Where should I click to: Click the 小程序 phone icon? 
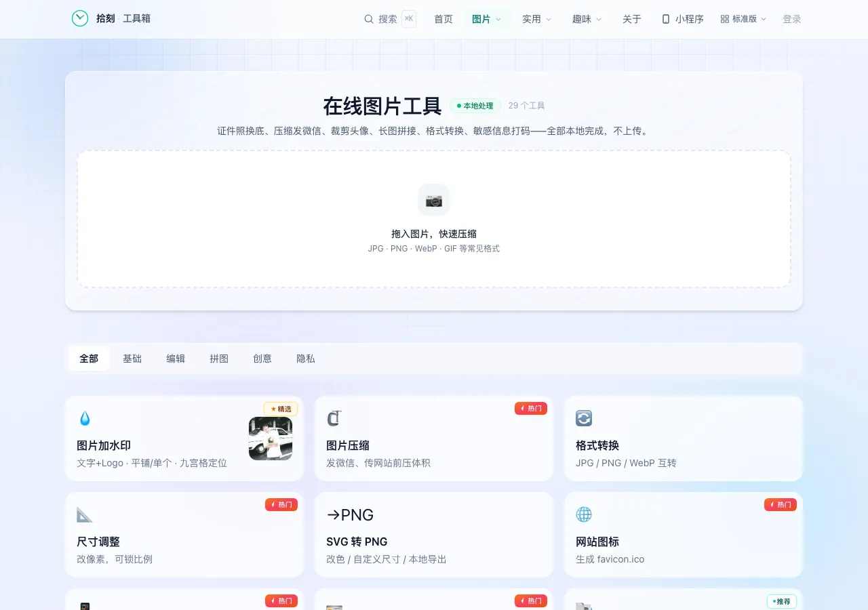(x=666, y=19)
